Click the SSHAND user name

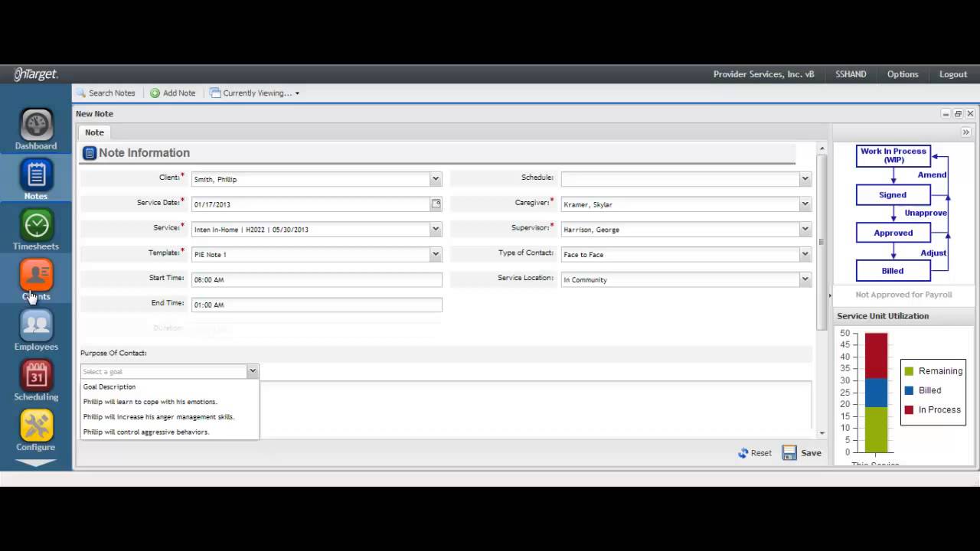(x=851, y=74)
